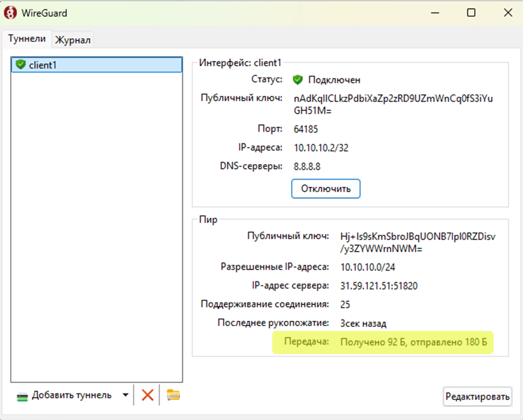Click the IP address 10.10.10.2/32
The image size is (523, 420).
[321, 148]
